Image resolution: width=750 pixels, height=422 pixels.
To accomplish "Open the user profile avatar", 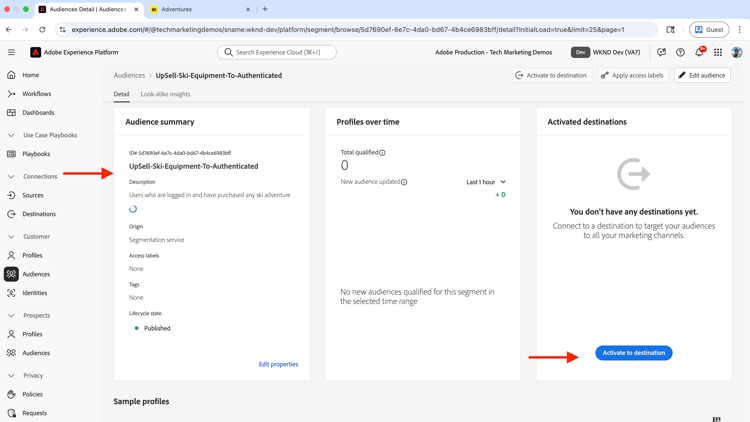I will coord(737,52).
